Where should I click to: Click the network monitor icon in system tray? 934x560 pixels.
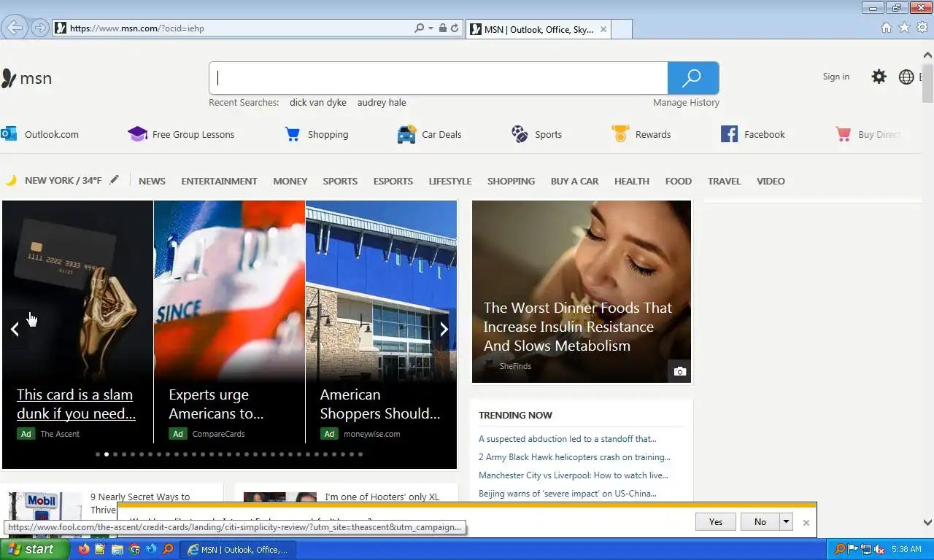(866, 549)
